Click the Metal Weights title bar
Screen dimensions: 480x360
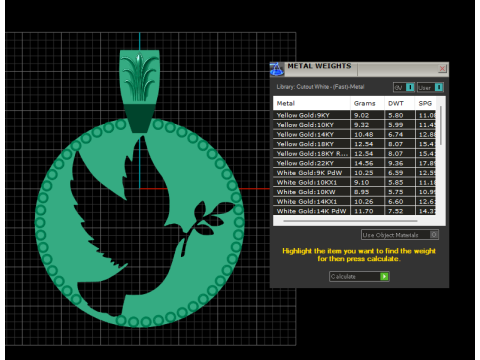coord(360,69)
